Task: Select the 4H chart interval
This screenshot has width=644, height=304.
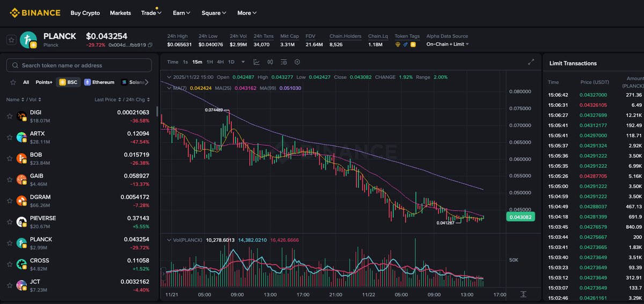Action: click(x=221, y=62)
